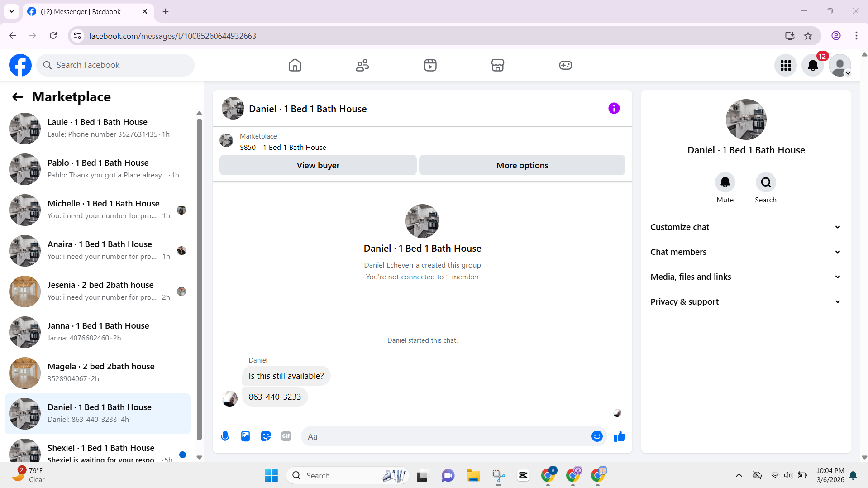Open Anaira 1 Bed 1 Bath House chat
868x488 pixels.
point(97,251)
